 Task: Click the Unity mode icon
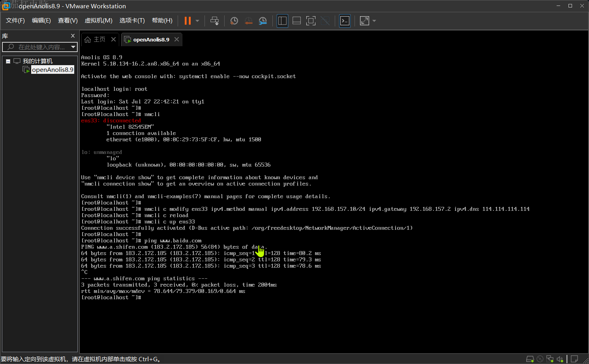point(325,21)
